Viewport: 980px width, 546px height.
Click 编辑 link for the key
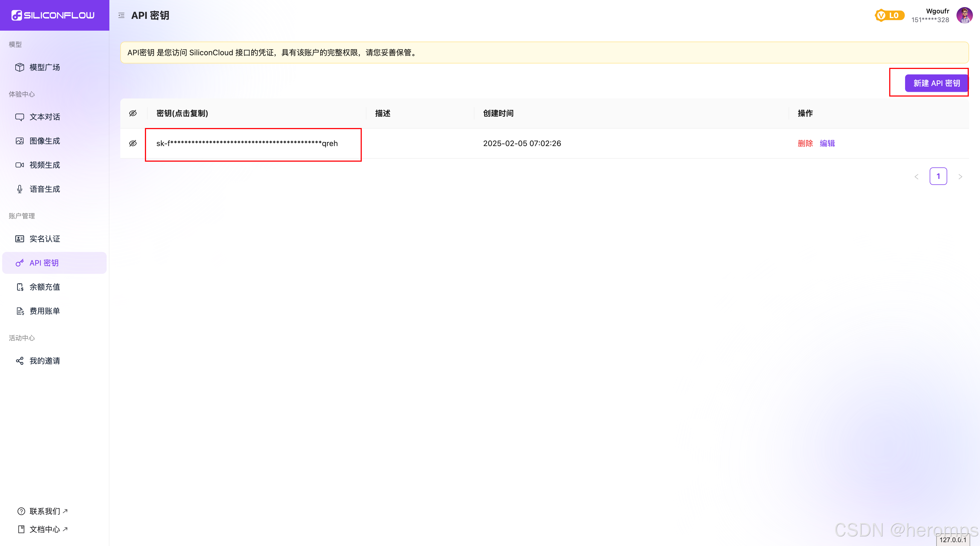pos(827,143)
